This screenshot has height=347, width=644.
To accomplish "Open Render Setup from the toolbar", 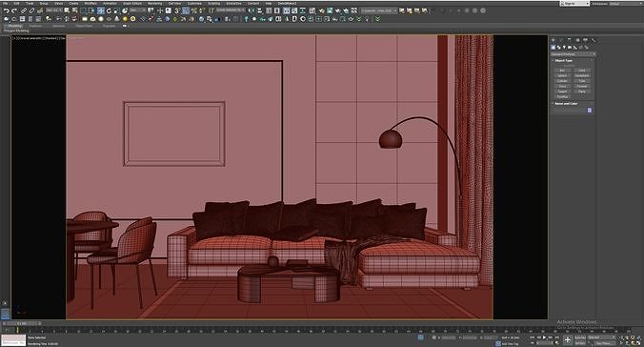I will click(322, 10).
